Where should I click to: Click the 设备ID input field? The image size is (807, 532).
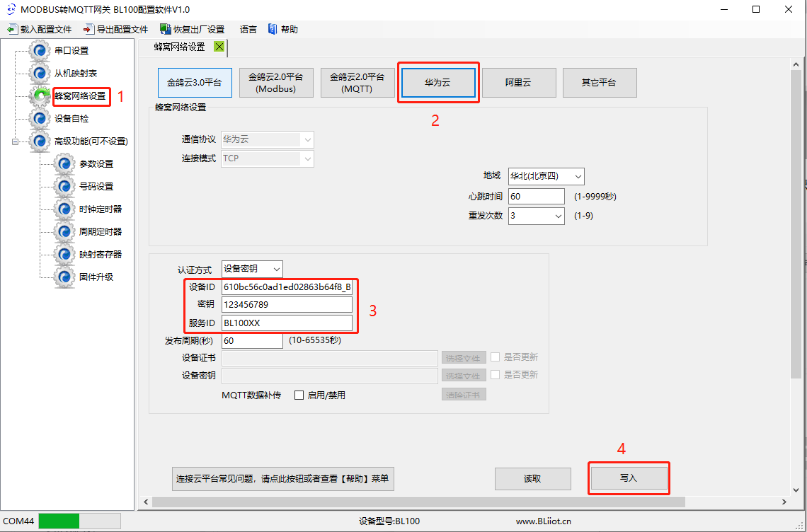pos(287,287)
